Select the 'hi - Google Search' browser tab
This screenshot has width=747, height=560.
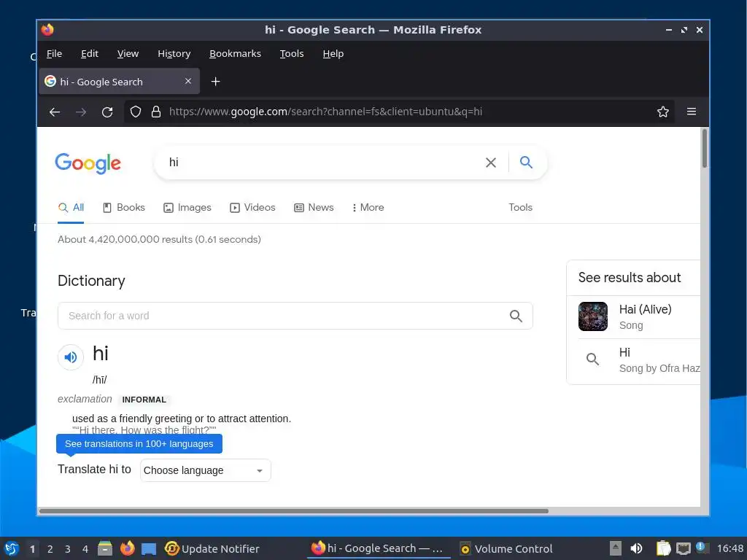(119, 82)
